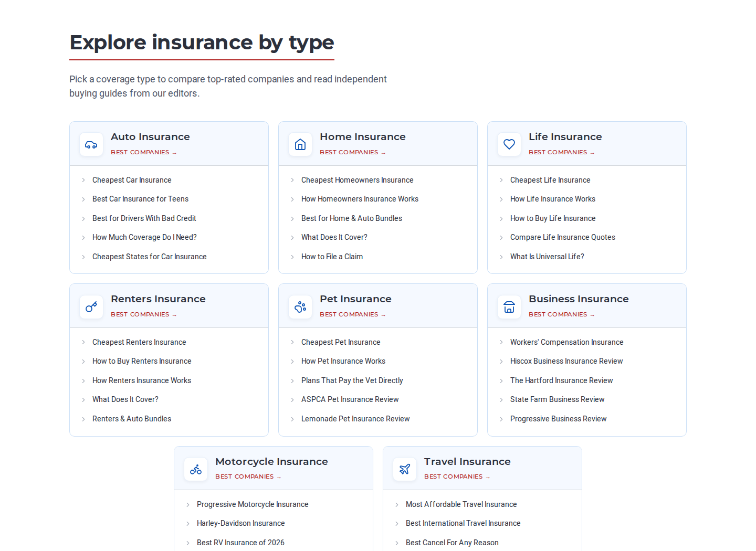Open Renters & Auto Bundles link
756x551 pixels.
pos(132,419)
